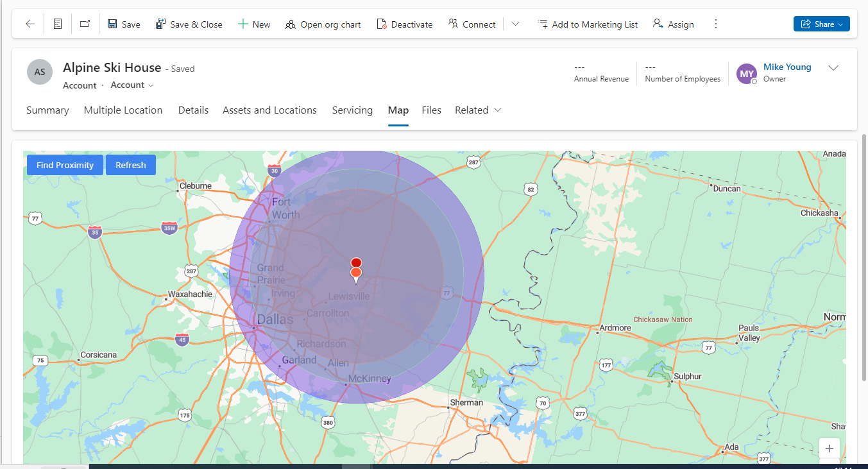
Task: Select the MY owner avatar
Action: click(747, 74)
